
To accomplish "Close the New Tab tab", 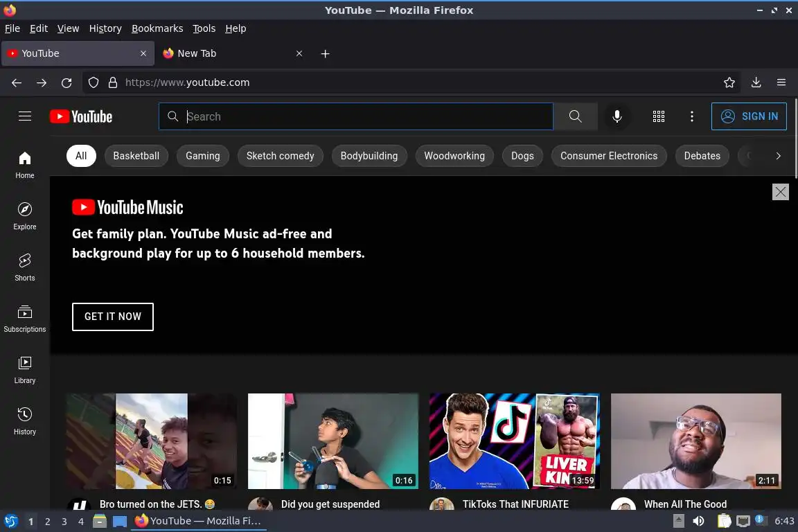I will click(x=299, y=53).
